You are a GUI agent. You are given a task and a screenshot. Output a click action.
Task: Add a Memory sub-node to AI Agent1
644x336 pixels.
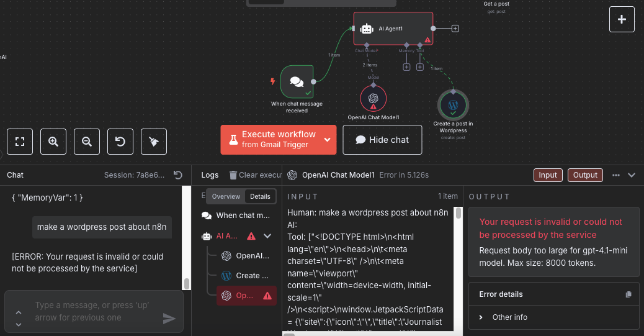coord(406,67)
